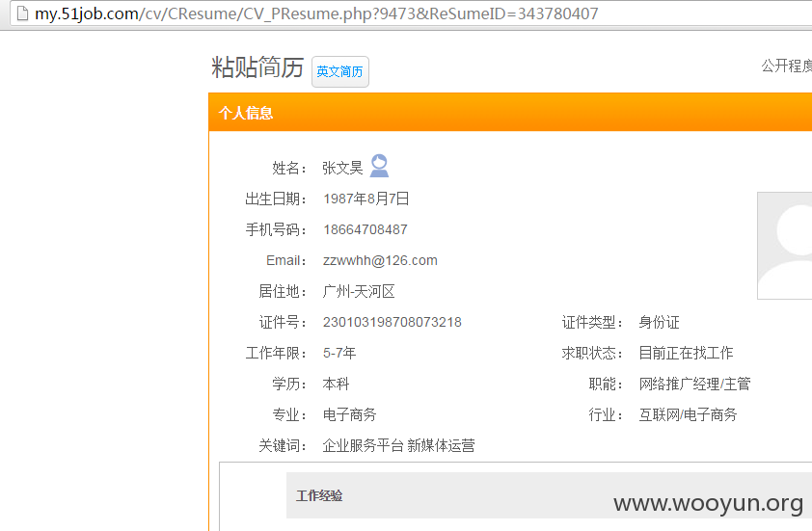Screen dimensions: 812x531
Task: Click the 粘贴简历 page title
Action: point(257,67)
